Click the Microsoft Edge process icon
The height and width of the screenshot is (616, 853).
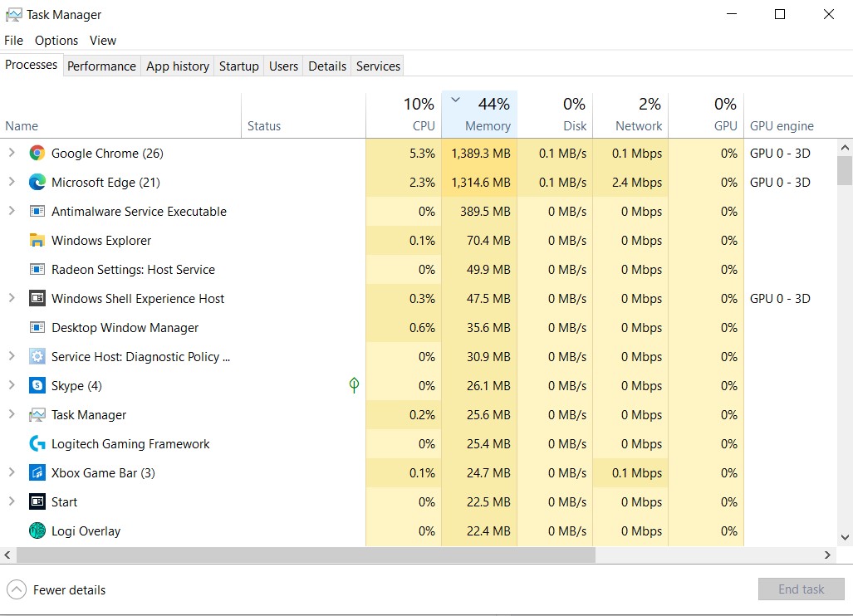click(37, 182)
